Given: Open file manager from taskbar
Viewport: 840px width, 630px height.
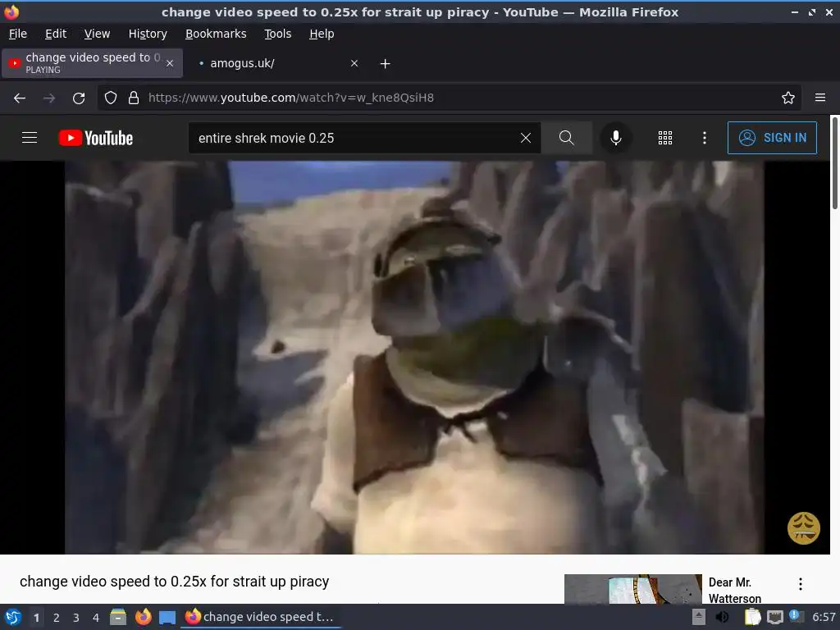Looking at the screenshot, I should pyautogui.click(x=118, y=617).
